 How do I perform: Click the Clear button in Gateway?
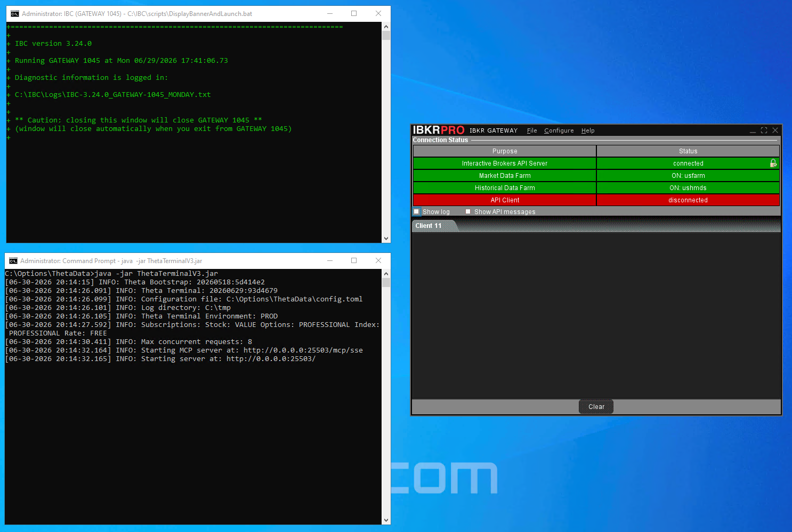point(596,407)
